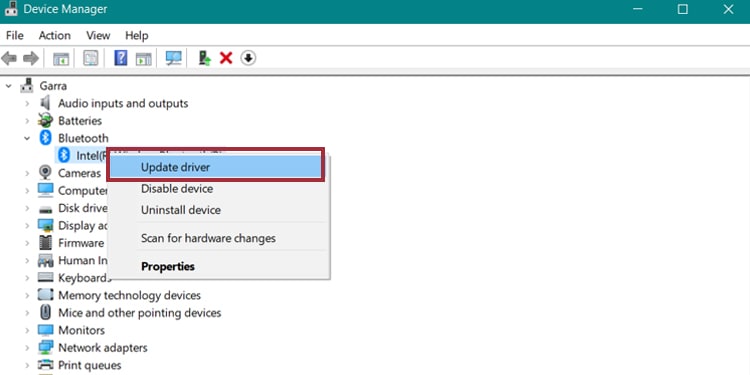Click the Computer category monitor icon
750x375 pixels.
coord(45,190)
